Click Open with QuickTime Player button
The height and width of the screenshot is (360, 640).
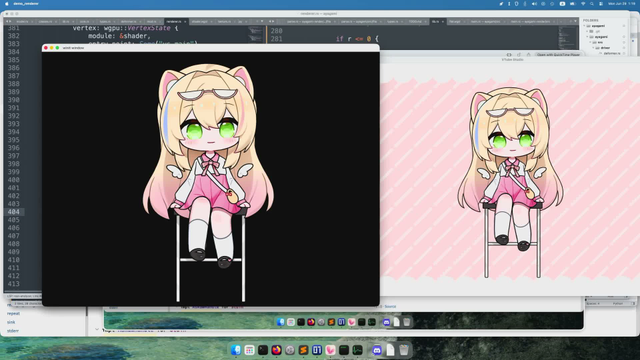tap(558, 55)
